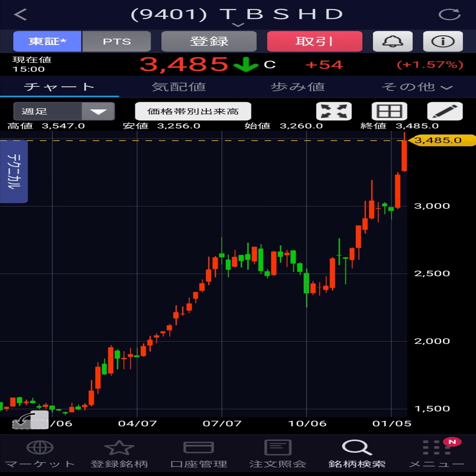Expand the chart to fullscreen
The width and height of the screenshot is (476, 476).
tap(334, 111)
